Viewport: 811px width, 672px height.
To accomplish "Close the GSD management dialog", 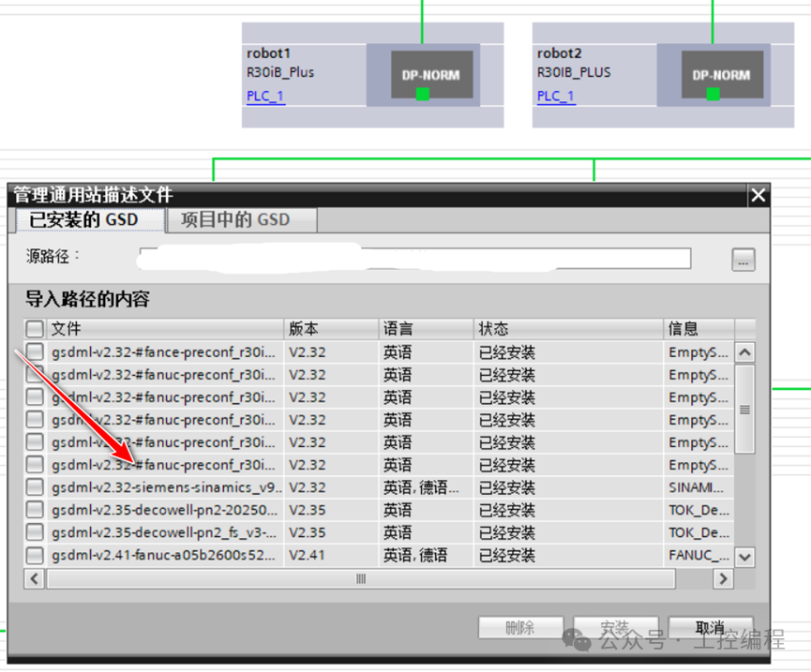I will click(x=758, y=195).
